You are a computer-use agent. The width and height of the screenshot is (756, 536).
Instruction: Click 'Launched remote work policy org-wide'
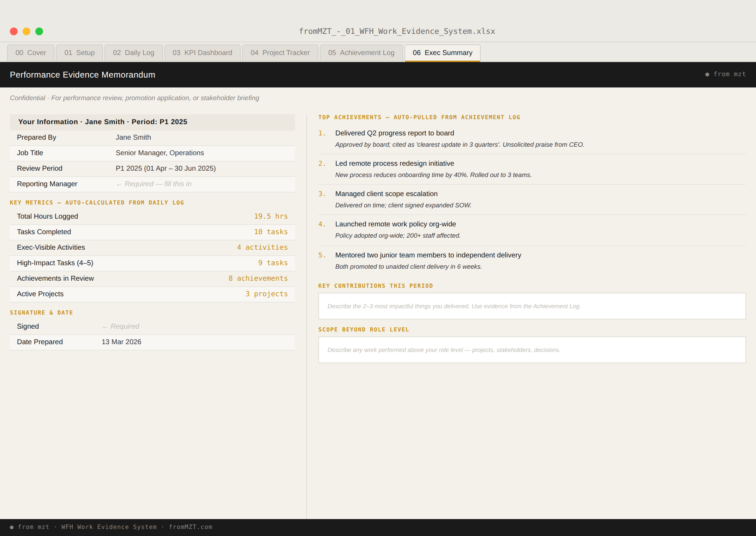click(396, 224)
